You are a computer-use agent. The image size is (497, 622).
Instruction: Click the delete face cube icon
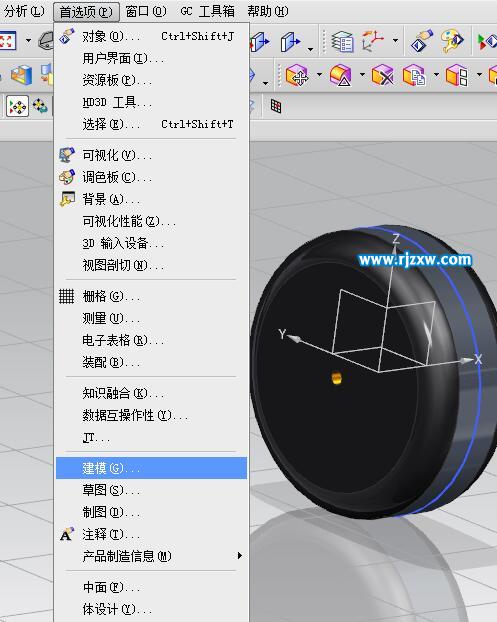click(382, 75)
